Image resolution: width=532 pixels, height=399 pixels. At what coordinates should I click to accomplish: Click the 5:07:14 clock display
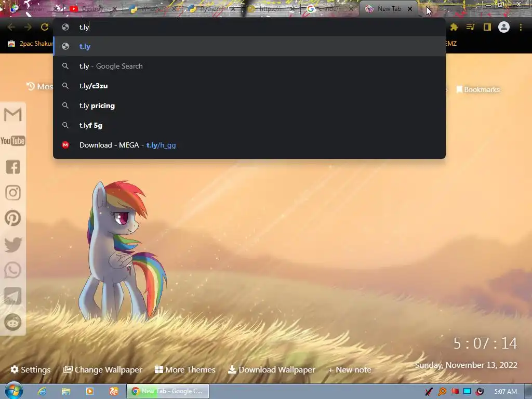[485, 343]
